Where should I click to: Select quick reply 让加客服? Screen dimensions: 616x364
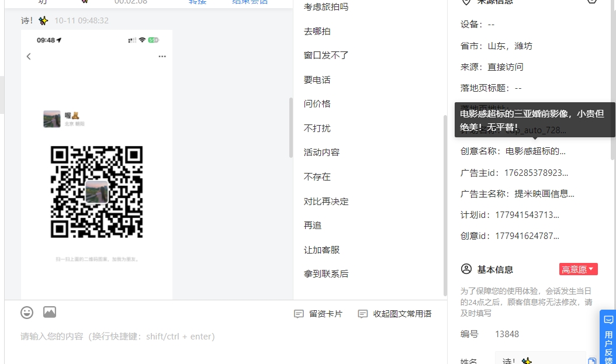(321, 249)
